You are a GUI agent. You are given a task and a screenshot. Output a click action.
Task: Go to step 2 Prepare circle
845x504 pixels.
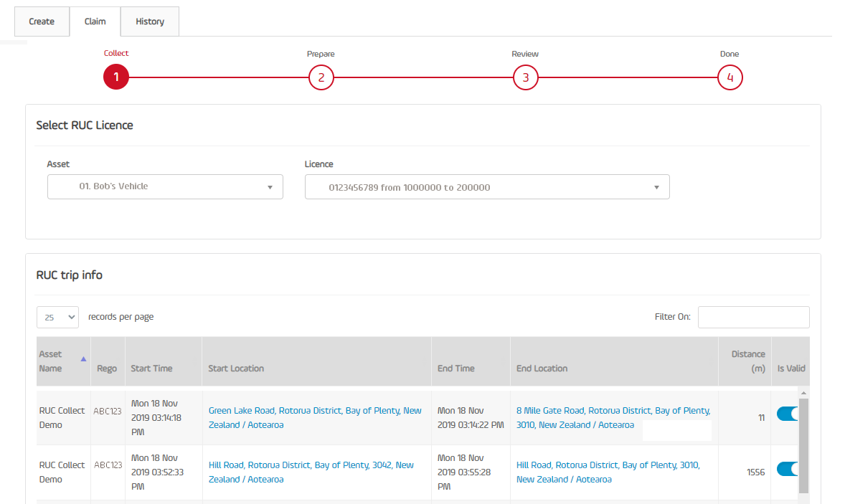321,77
